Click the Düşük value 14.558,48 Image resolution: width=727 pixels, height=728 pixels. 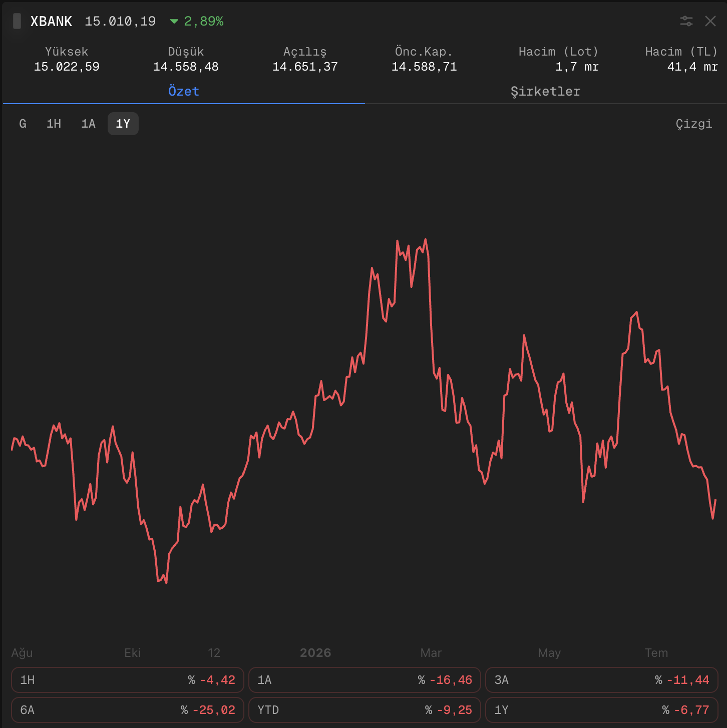pyautogui.click(x=186, y=67)
